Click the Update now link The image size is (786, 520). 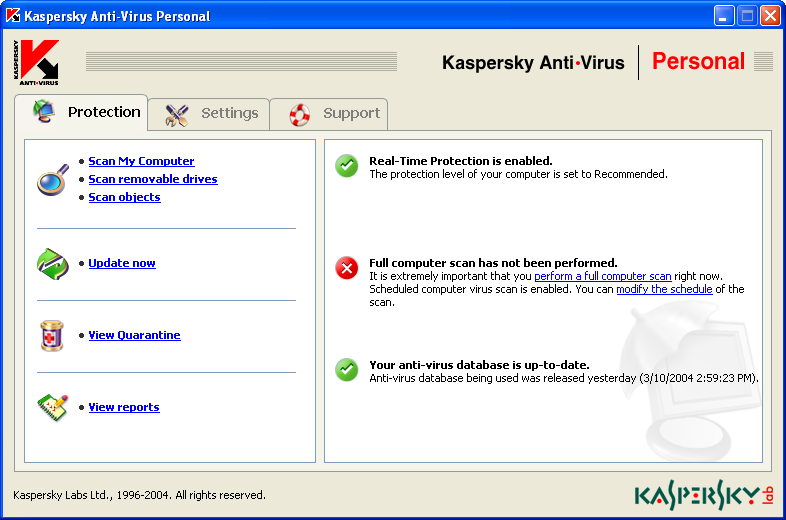click(122, 263)
